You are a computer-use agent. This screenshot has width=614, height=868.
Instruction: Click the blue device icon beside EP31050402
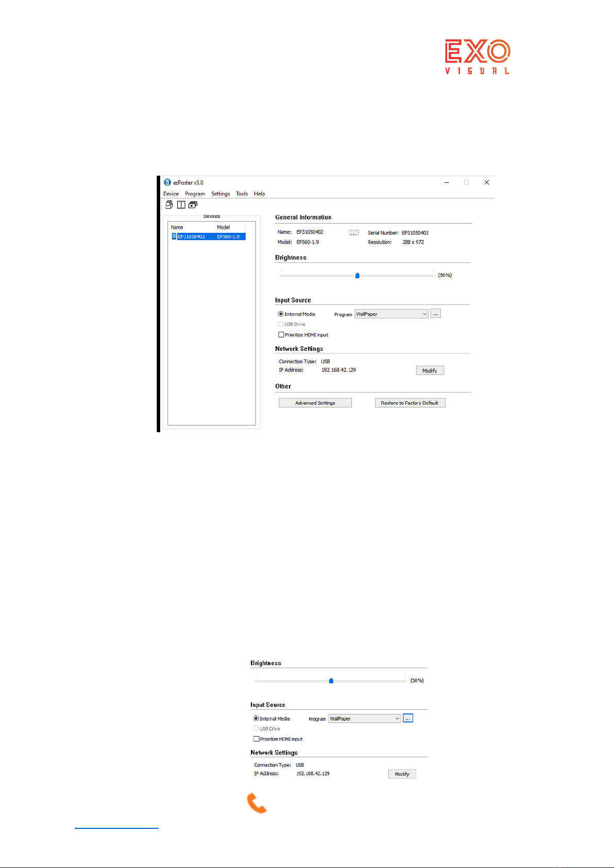point(174,236)
